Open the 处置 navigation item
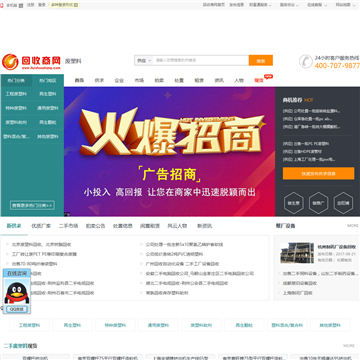Screen dimensions: 360x360 [x=179, y=80]
